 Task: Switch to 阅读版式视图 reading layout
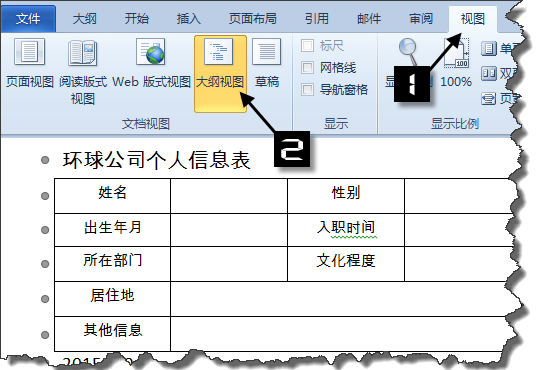click(x=83, y=72)
